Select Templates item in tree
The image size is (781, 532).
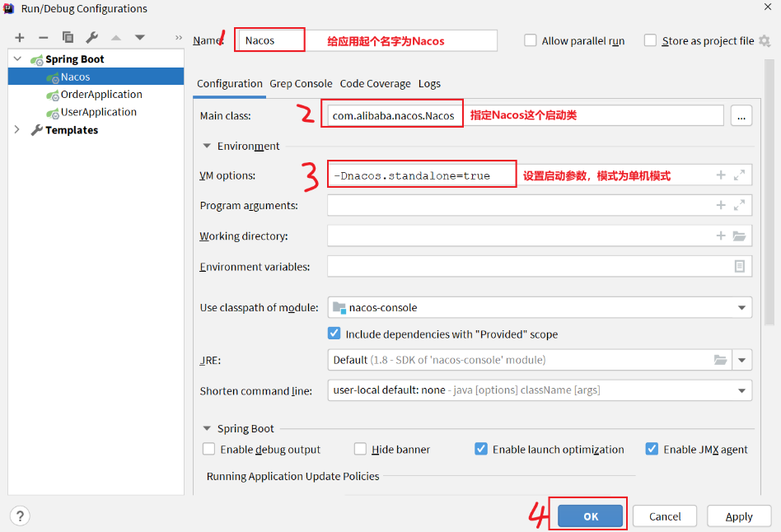tap(72, 130)
